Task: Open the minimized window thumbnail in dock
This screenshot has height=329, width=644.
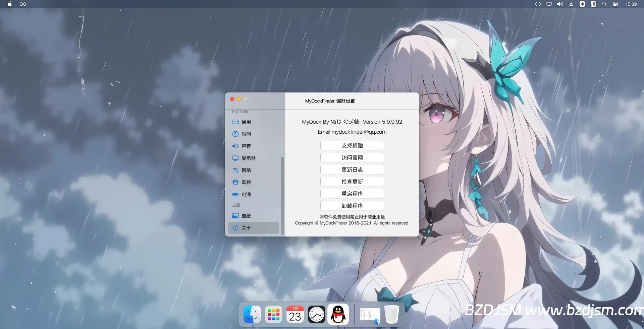Action: pos(370,315)
